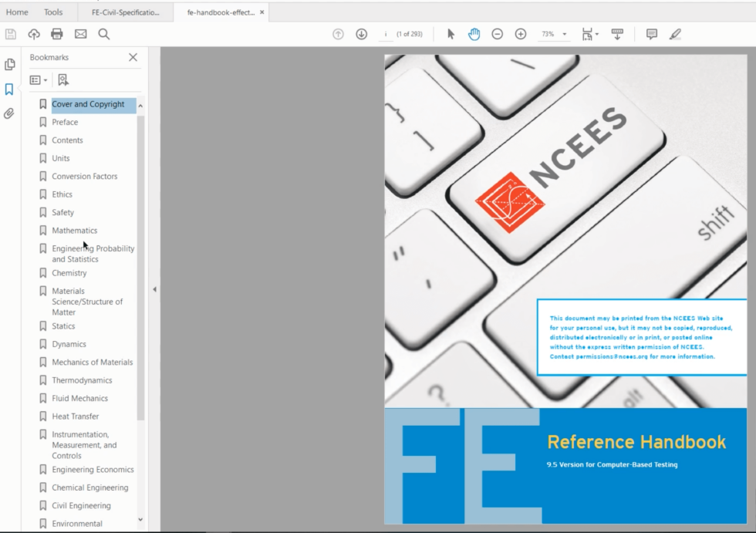The height and width of the screenshot is (533, 756).
Task: Switch to the Tools tab
Action: (52, 12)
